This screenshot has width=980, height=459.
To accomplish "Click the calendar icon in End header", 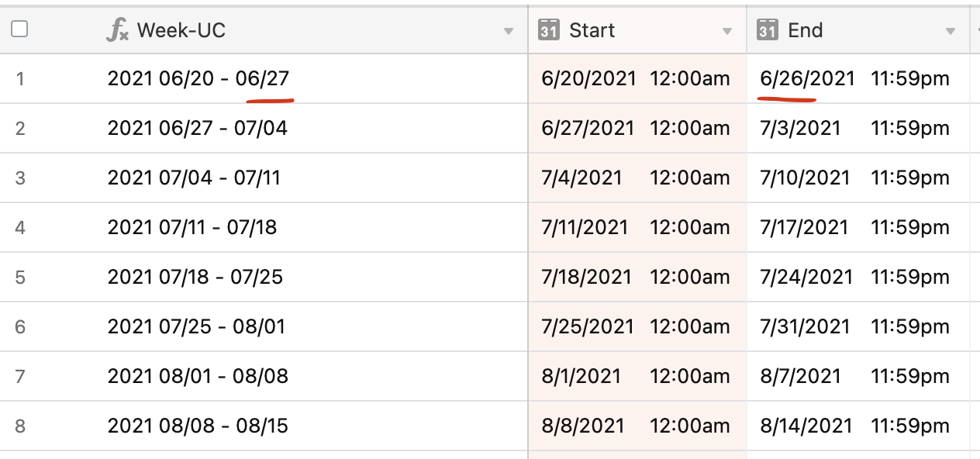I will pos(768,30).
